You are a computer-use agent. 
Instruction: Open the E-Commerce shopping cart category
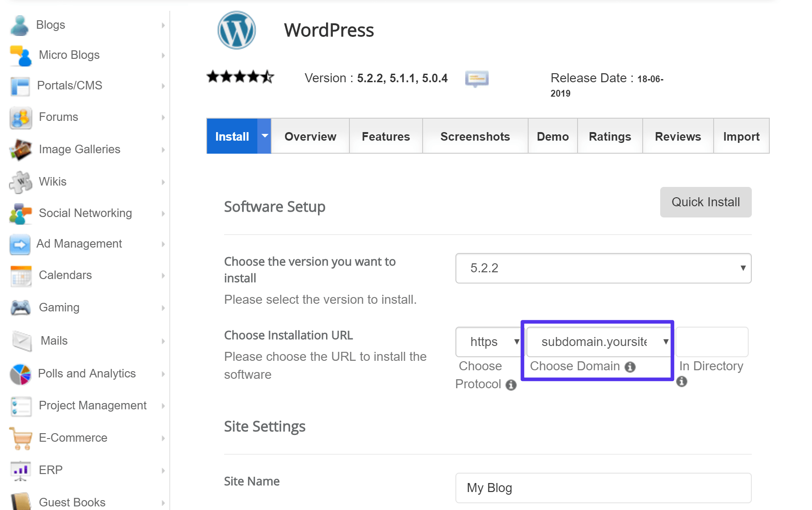19,437
